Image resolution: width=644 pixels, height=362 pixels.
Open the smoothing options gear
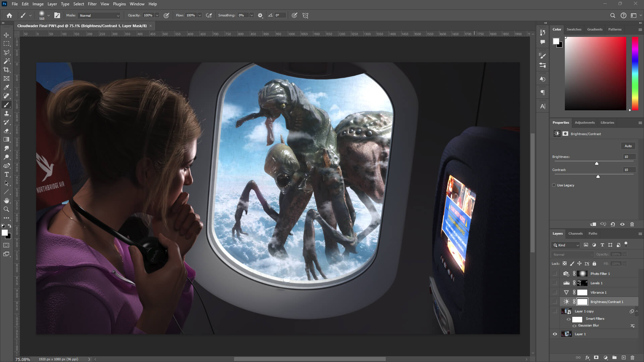pos(260,15)
